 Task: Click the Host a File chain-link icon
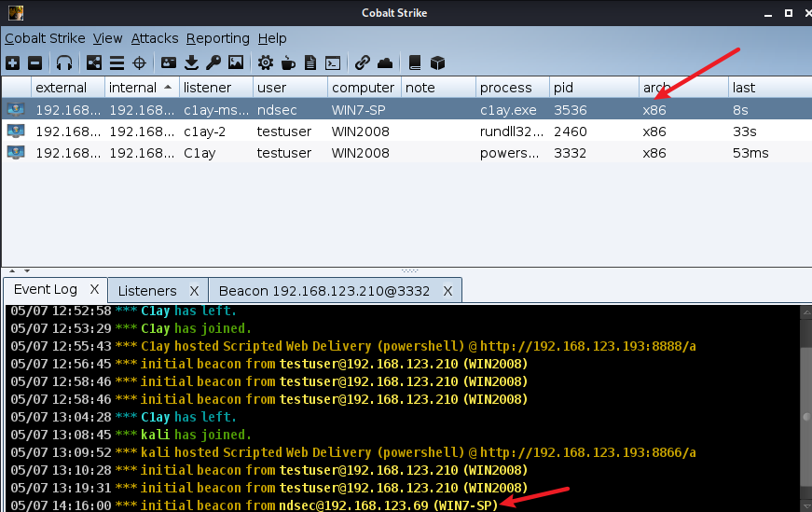(x=363, y=63)
